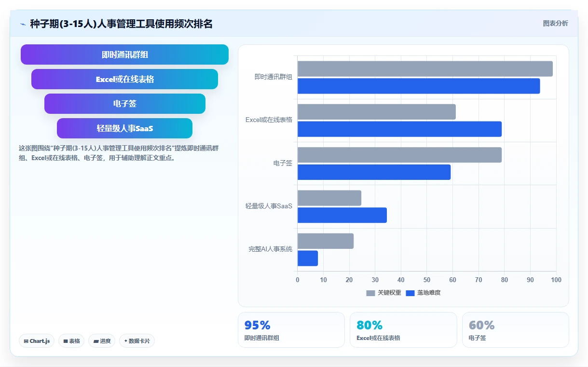Viewport: 588px width, 367px height.
Task: Click the gray bar for 即时通讯群组
Action: (x=425, y=69)
